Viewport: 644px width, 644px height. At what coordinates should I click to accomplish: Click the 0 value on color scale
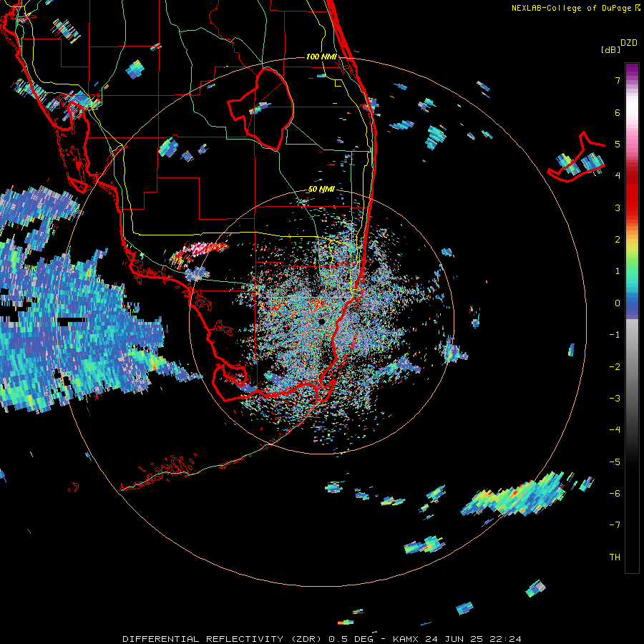[x=618, y=303]
